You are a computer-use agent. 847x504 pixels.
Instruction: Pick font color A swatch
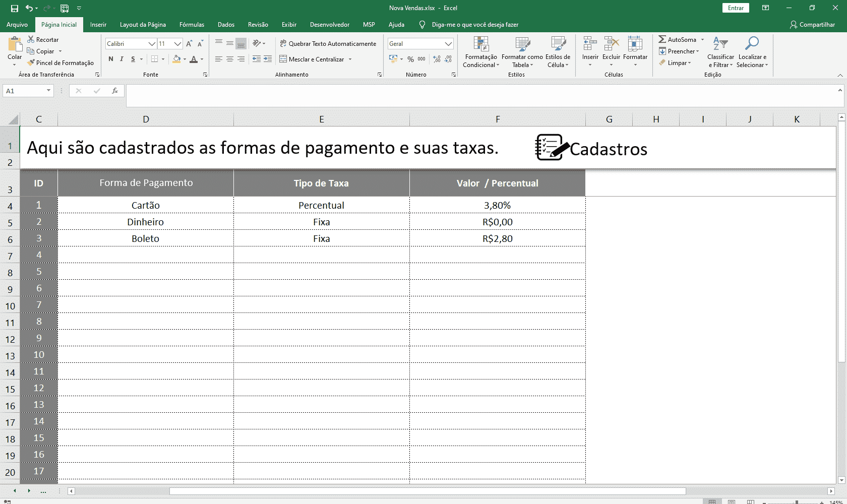194,59
